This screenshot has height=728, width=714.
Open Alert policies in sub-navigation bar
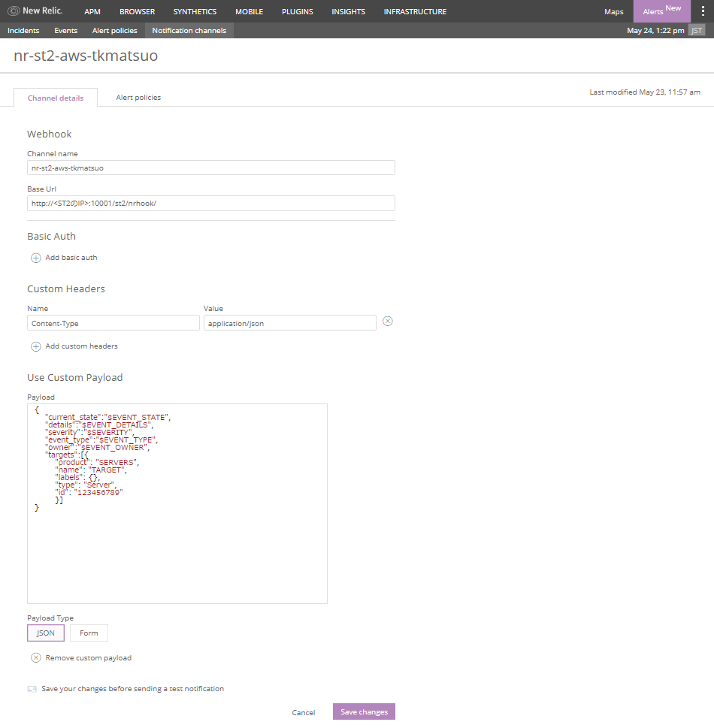(x=115, y=30)
